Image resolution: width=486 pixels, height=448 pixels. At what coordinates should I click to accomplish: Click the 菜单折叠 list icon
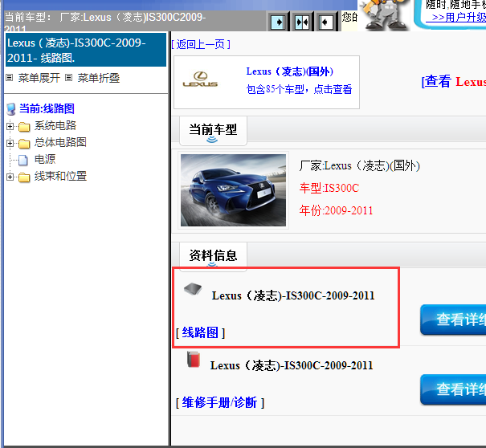click(68, 78)
